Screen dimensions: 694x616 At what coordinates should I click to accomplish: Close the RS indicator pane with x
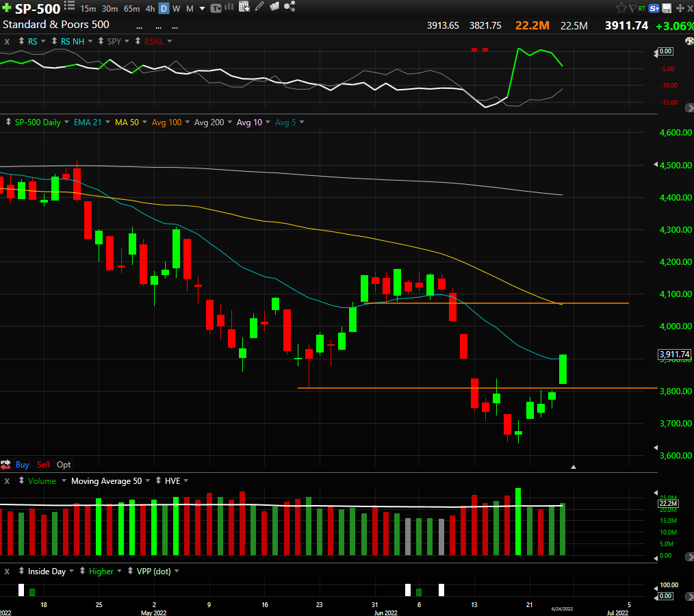[7, 42]
